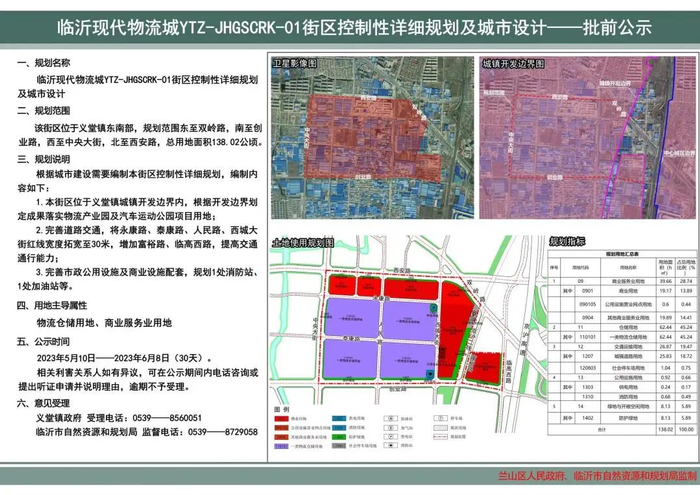Click the 中心城区边界 label on boundary map
This screenshot has height=495, width=700.
[x=679, y=153]
